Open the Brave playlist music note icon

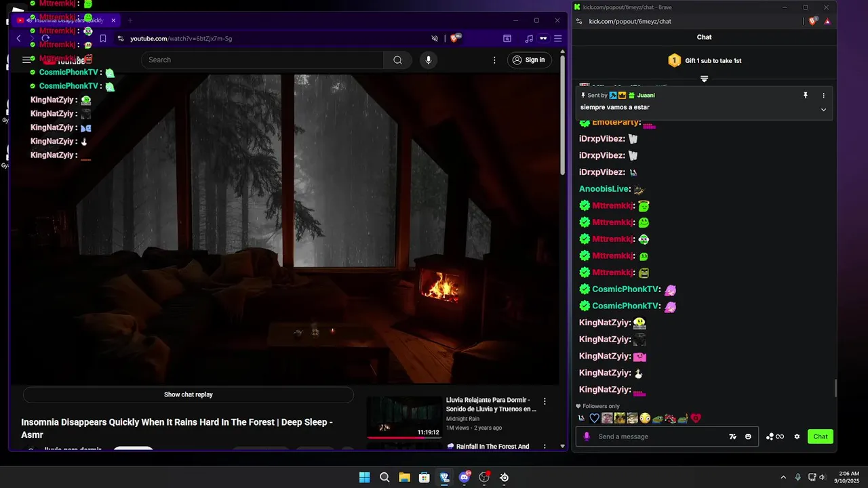[529, 39]
